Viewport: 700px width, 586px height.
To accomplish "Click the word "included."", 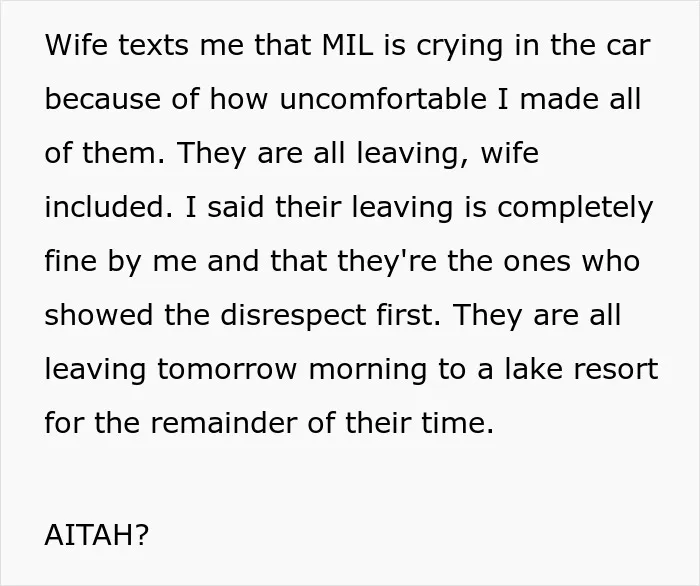I will (x=108, y=207).
